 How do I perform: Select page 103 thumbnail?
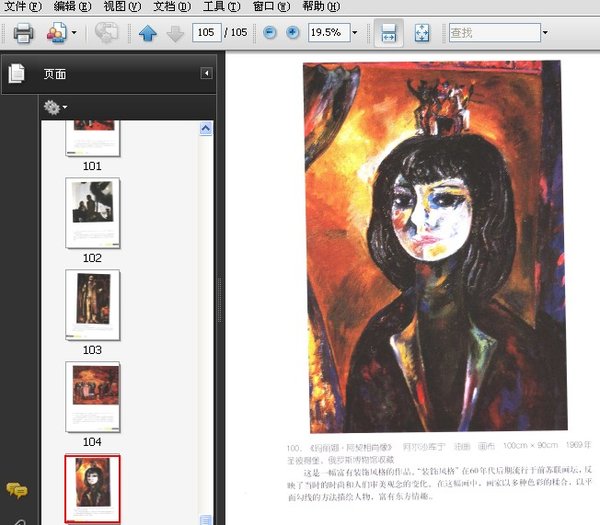click(x=93, y=305)
